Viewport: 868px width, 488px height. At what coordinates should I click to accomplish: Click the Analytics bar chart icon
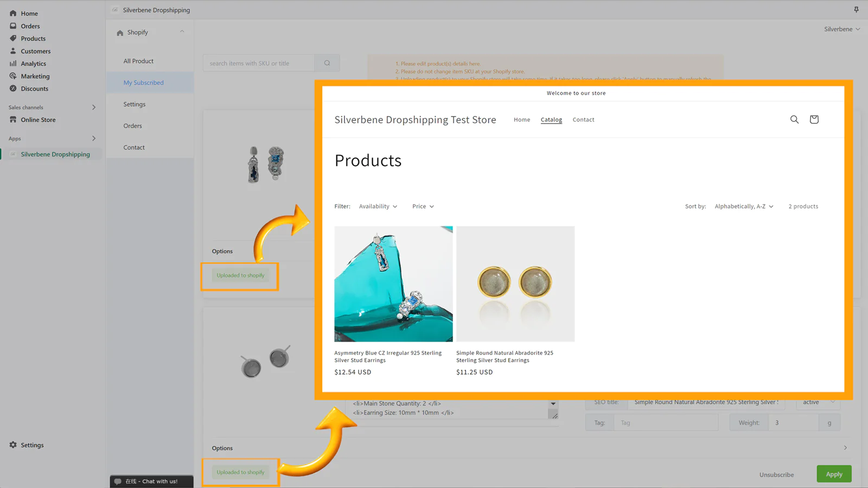(x=13, y=63)
